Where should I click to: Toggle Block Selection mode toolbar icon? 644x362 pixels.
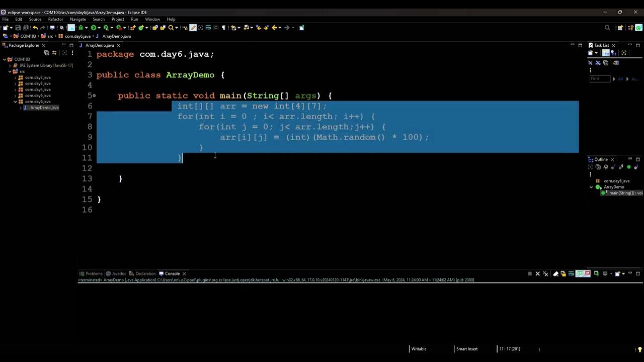tap(216, 28)
